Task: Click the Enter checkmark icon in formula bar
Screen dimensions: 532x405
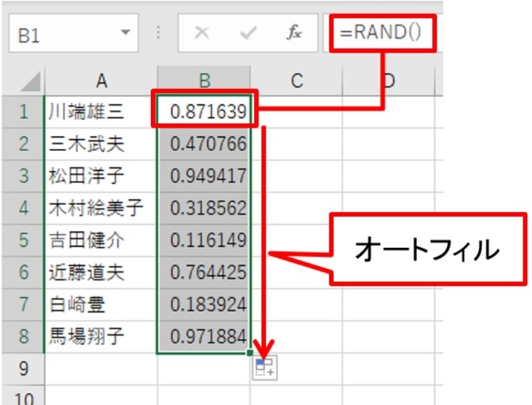Action: click(247, 33)
